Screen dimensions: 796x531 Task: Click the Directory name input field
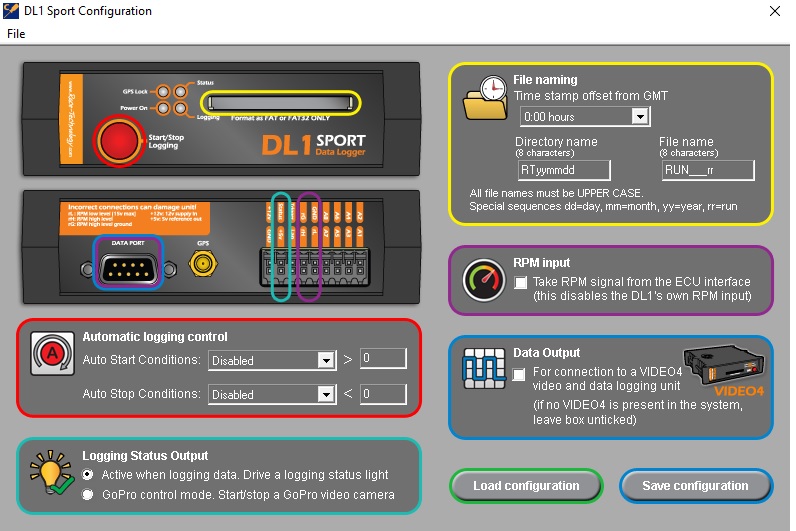(x=565, y=170)
